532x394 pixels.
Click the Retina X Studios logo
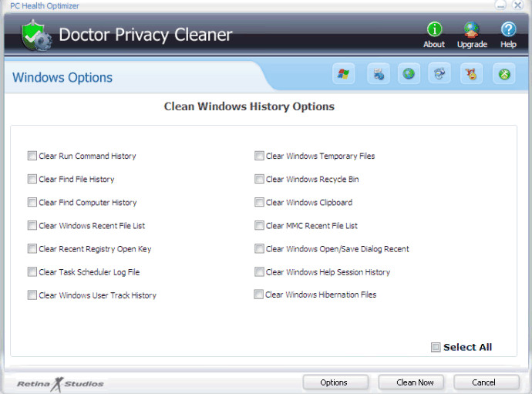pos(60,384)
